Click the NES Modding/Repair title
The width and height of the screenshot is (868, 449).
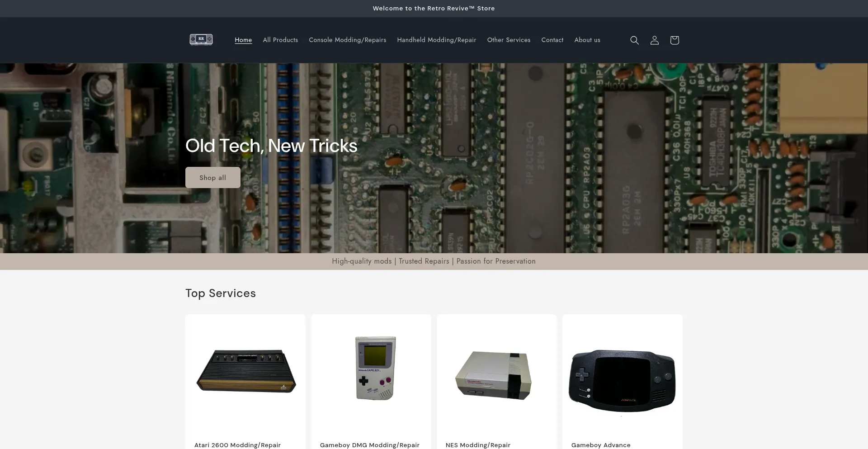[x=478, y=445]
